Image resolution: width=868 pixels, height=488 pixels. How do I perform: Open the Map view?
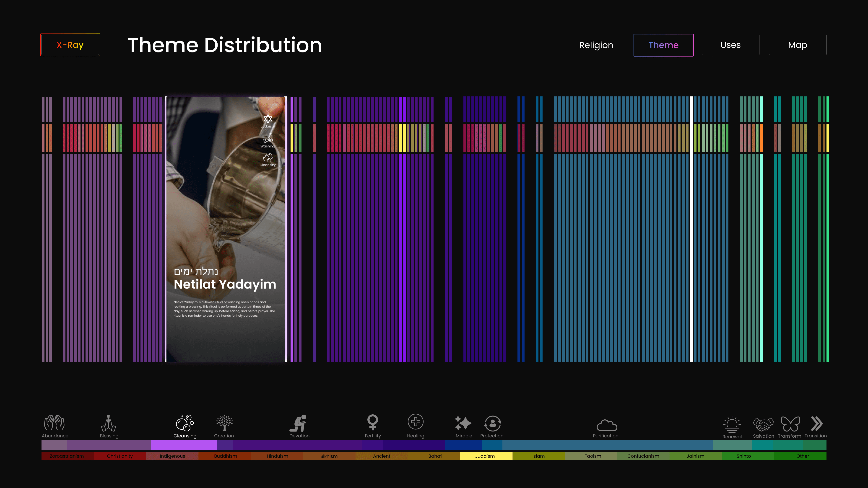tap(797, 45)
